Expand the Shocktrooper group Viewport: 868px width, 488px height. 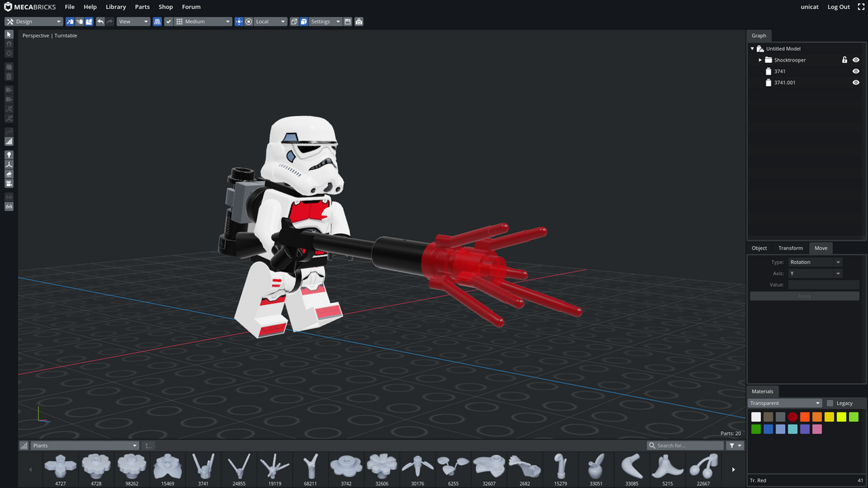coord(760,60)
